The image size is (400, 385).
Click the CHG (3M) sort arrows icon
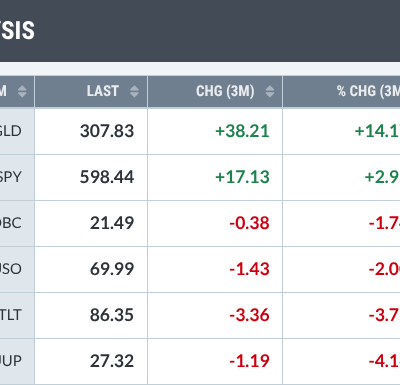pos(270,91)
